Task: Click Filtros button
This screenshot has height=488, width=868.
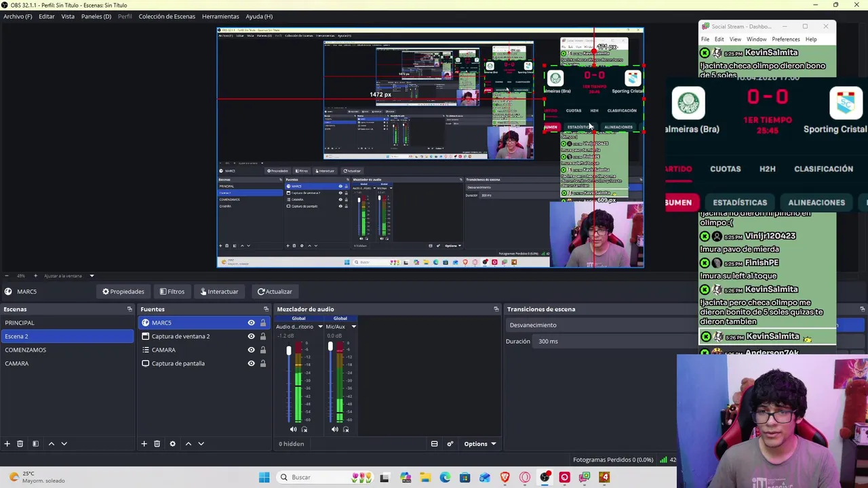Action: pyautogui.click(x=172, y=291)
